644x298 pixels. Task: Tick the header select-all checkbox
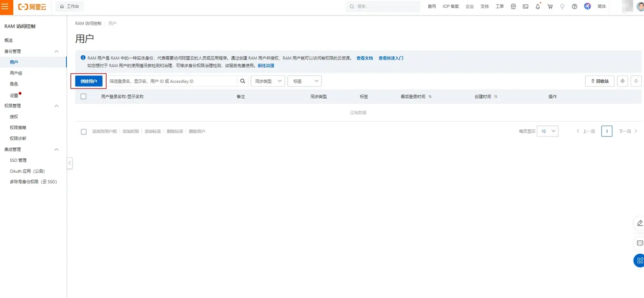[83, 97]
